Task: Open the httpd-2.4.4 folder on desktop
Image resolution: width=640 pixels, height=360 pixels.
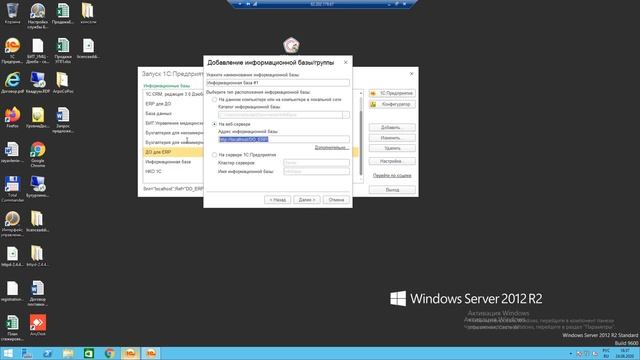Action: point(38,256)
